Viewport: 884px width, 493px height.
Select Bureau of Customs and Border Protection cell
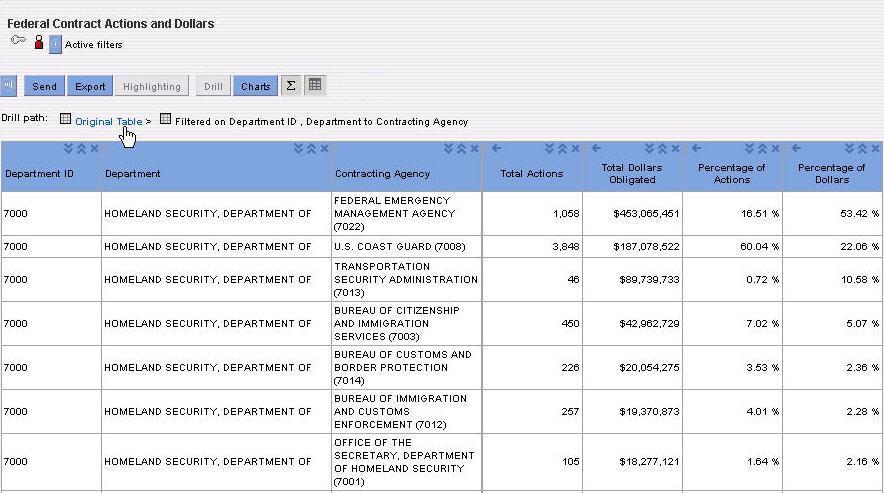pyautogui.click(x=406, y=367)
